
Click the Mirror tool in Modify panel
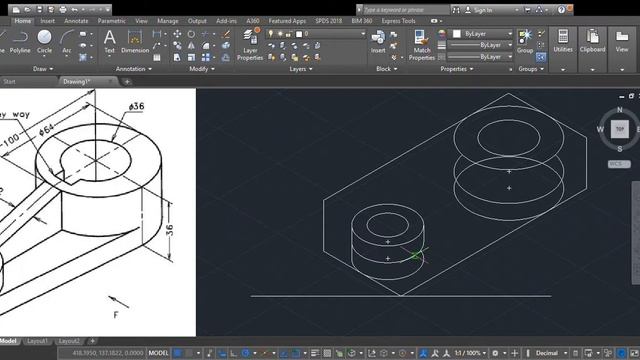pos(191,46)
